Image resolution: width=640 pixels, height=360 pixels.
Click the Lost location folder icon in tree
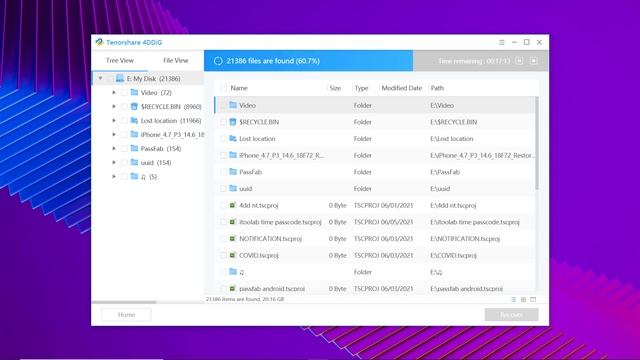coord(134,120)
